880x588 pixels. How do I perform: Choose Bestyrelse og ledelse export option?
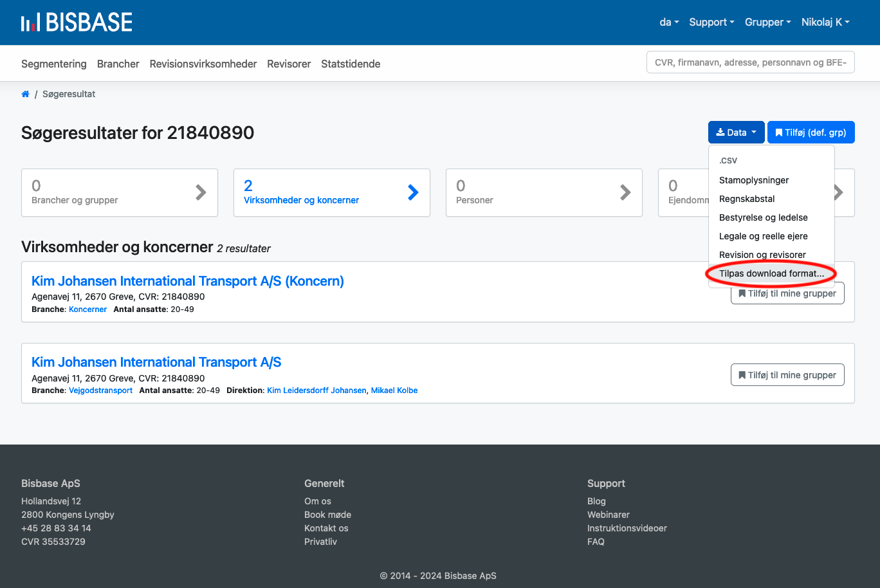tap(763, 217)
